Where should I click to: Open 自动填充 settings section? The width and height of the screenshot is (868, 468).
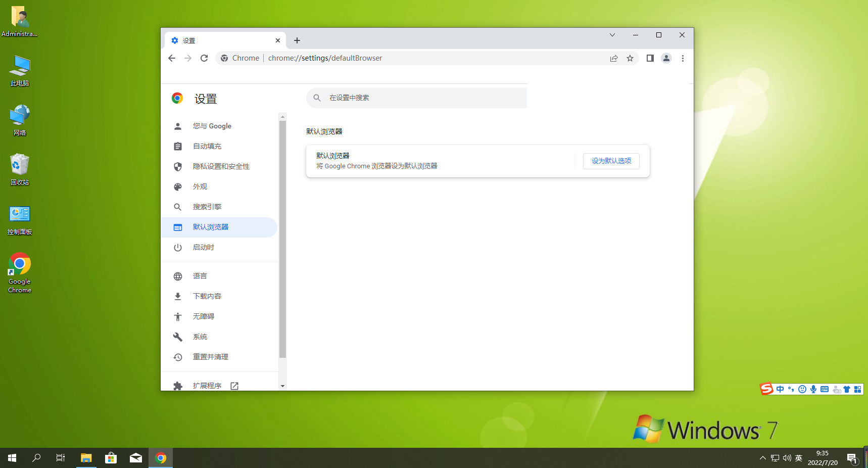coord(219,146)
